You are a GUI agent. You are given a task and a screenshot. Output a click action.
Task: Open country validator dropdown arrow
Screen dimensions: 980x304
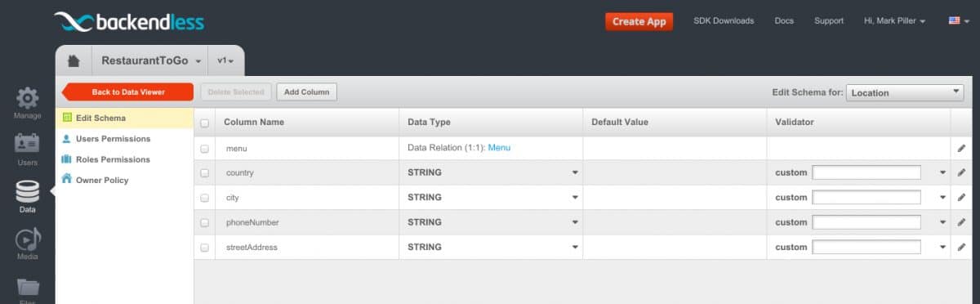pyautogui.click(x=942, y=173)
